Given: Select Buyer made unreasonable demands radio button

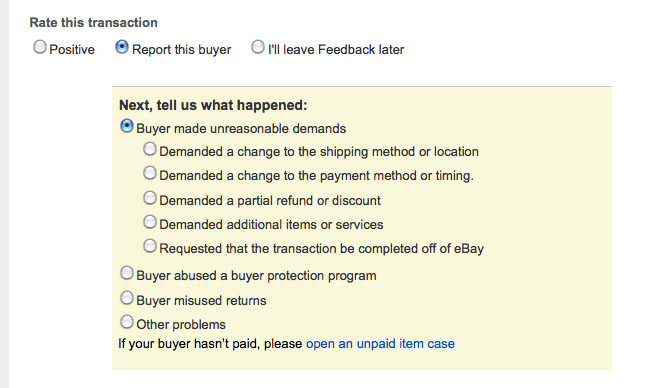Looking at the screenshot, I should [x=127, y=126].
